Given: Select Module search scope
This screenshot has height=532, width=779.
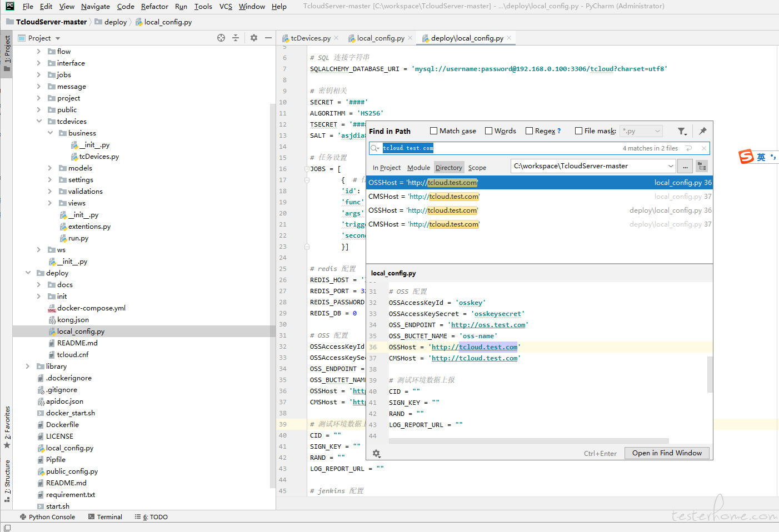Looking at the screenshot, I should pyautogui.click(x=418, y=167).
